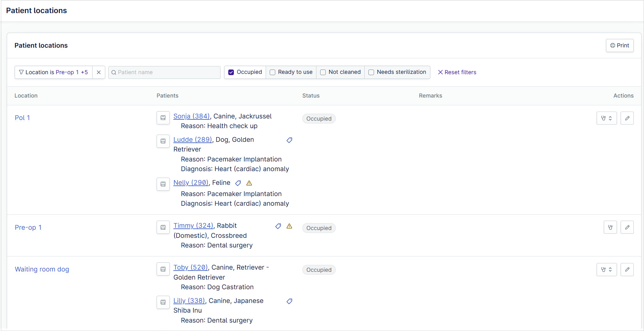Open the record icon beside Sonja (384)
Image resolution: width=644 pixels, height=331 pixels.
click(163, 118)
